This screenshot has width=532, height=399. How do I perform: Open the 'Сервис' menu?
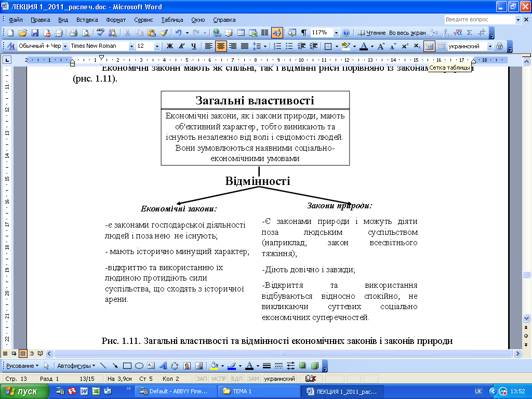pos(143,20)
